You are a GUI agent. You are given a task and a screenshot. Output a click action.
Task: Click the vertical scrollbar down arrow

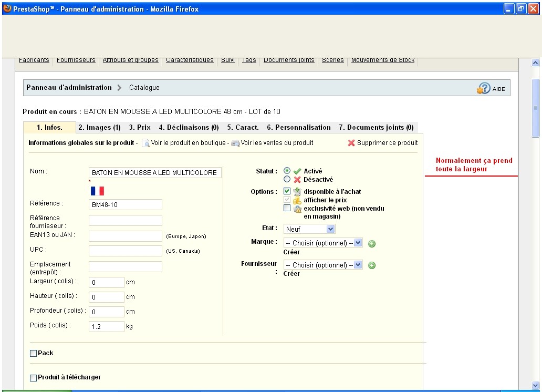(535, 385)
